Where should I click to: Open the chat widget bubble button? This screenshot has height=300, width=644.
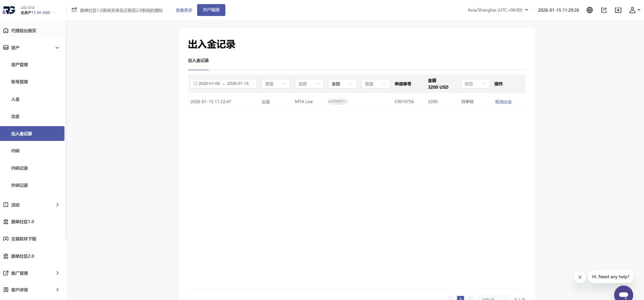tap(624, 293)
